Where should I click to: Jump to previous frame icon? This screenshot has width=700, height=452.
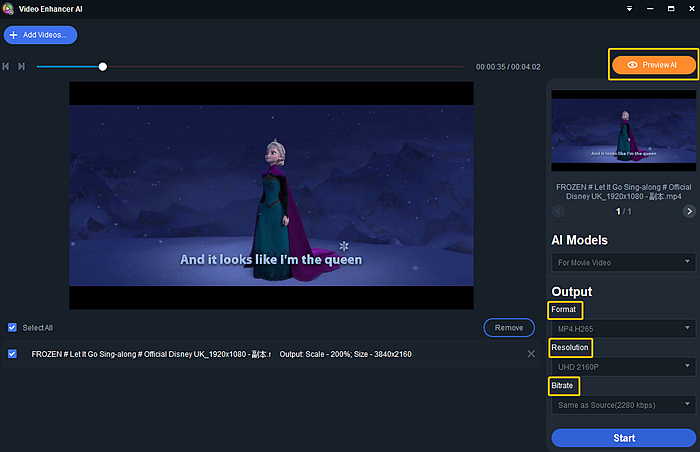[x=6, y=67]
